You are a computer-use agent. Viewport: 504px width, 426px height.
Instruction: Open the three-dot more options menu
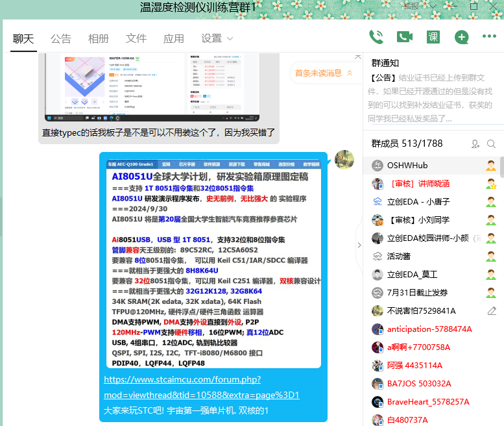(489, 36)
